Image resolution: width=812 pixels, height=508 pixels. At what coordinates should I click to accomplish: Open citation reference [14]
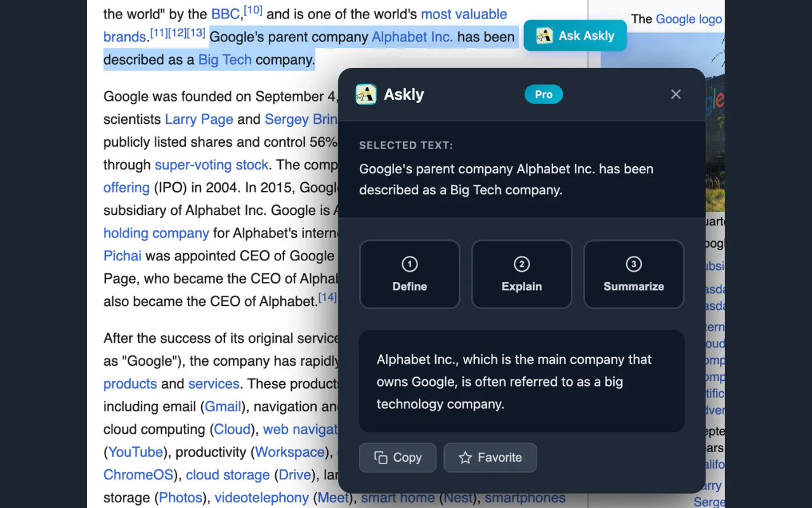coord(327,297)
